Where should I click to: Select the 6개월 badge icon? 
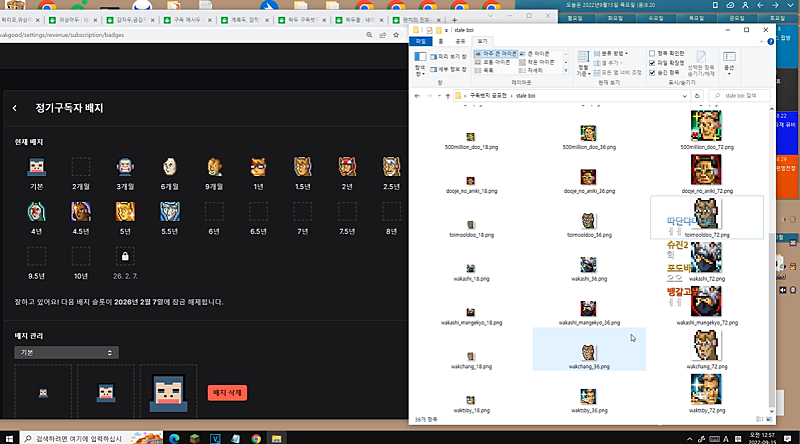[169, 167]
